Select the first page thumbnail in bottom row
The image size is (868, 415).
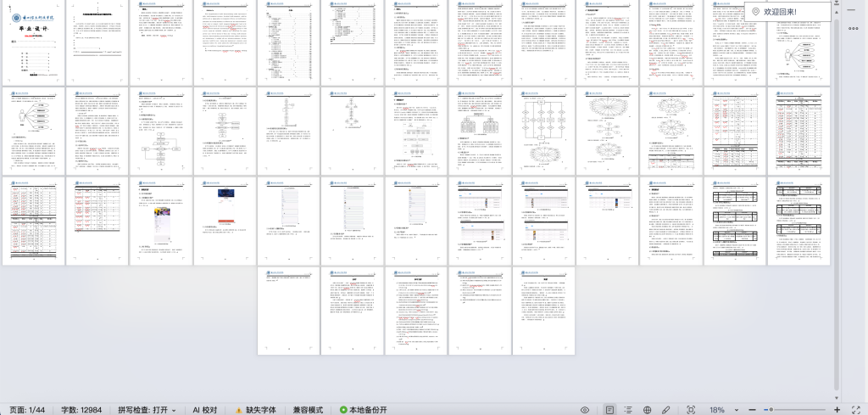[288, 311]
